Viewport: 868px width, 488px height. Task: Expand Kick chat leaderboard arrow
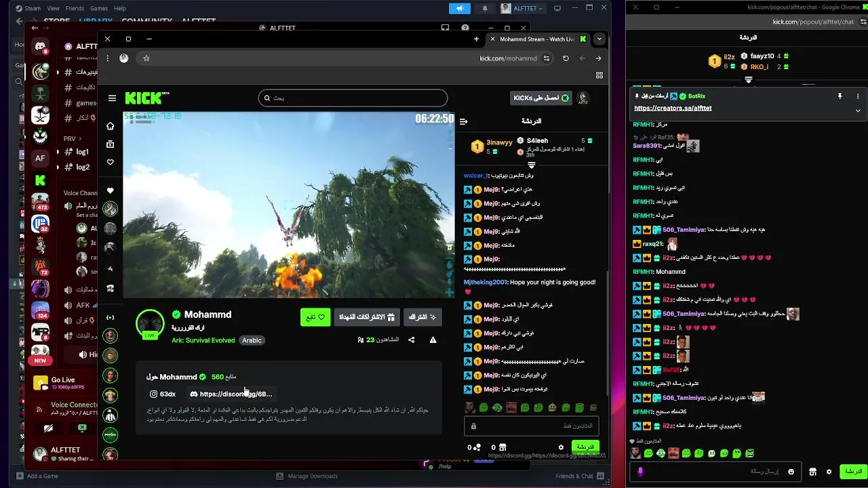point(532,165)
